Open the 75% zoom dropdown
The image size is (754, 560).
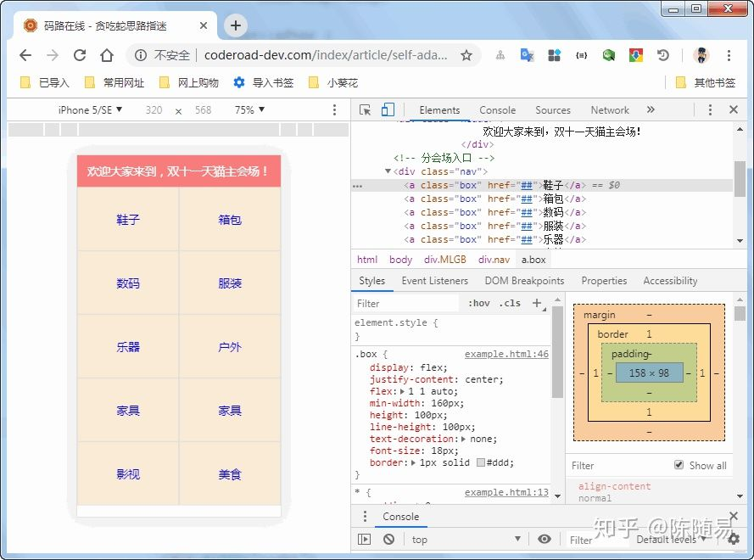pos(249,110)
